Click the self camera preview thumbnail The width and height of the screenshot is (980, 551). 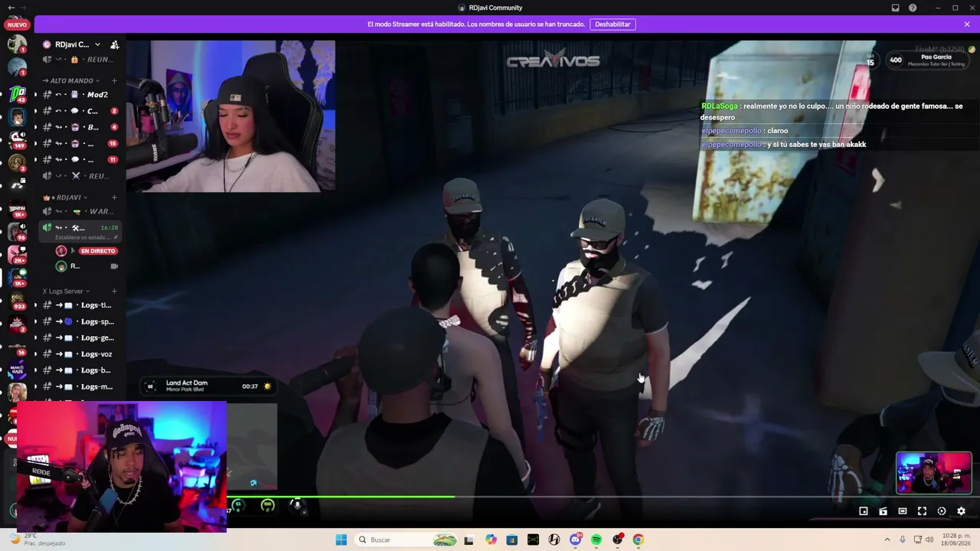coord(934,473)
